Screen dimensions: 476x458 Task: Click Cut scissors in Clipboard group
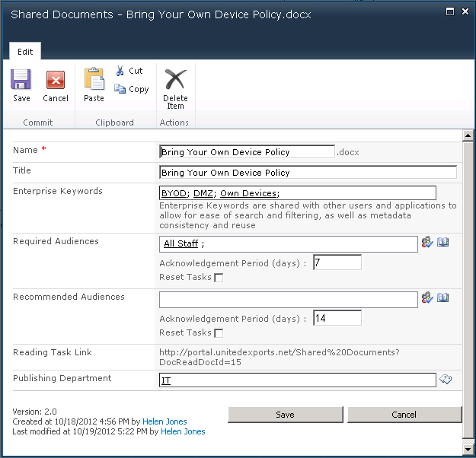click(x=129, y=71)
